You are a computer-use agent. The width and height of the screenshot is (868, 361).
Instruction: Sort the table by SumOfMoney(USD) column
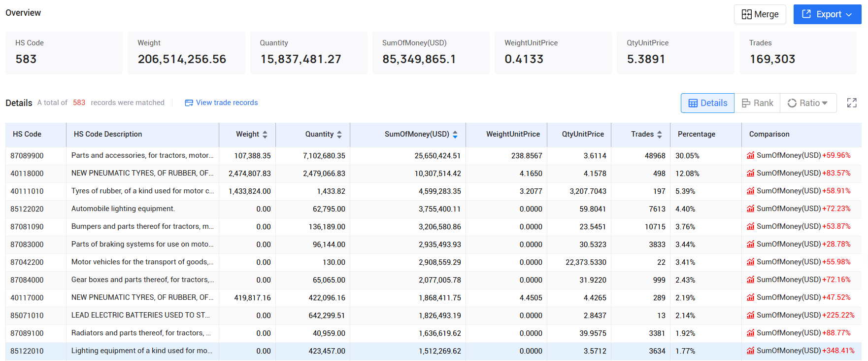pos(455,134)
